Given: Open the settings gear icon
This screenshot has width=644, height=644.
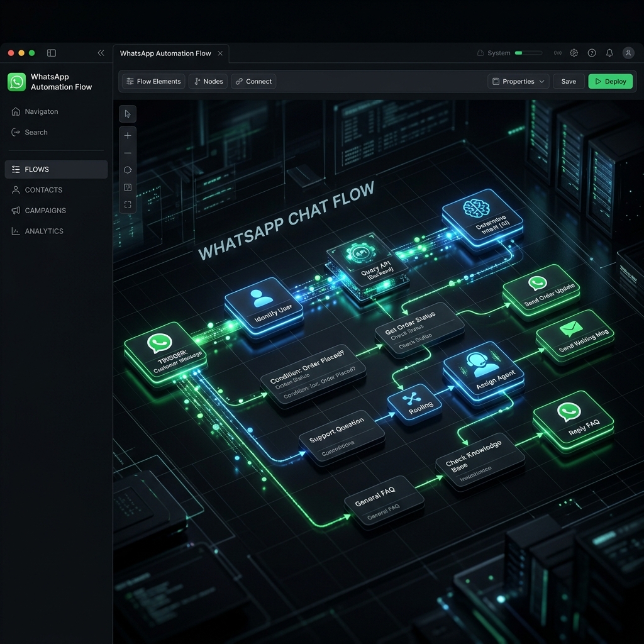Looking at the screenshot, I should point(574,53).
